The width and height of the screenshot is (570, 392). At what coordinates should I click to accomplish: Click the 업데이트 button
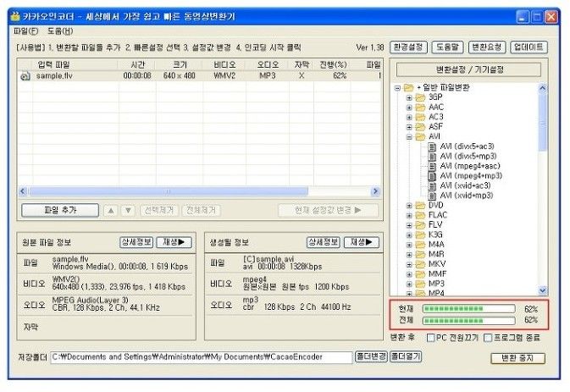pos(528,47)
